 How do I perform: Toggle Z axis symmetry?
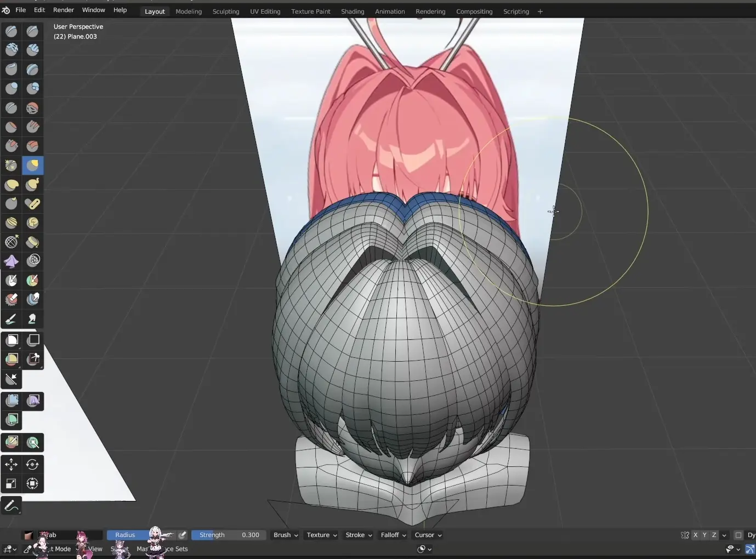pyautogui.click(x=714, y=535)
